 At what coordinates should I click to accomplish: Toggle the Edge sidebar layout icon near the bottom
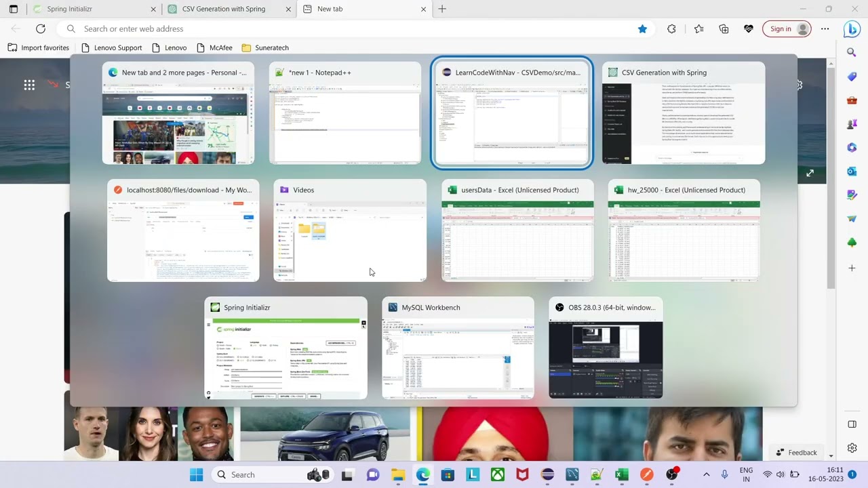pos(852,424)
